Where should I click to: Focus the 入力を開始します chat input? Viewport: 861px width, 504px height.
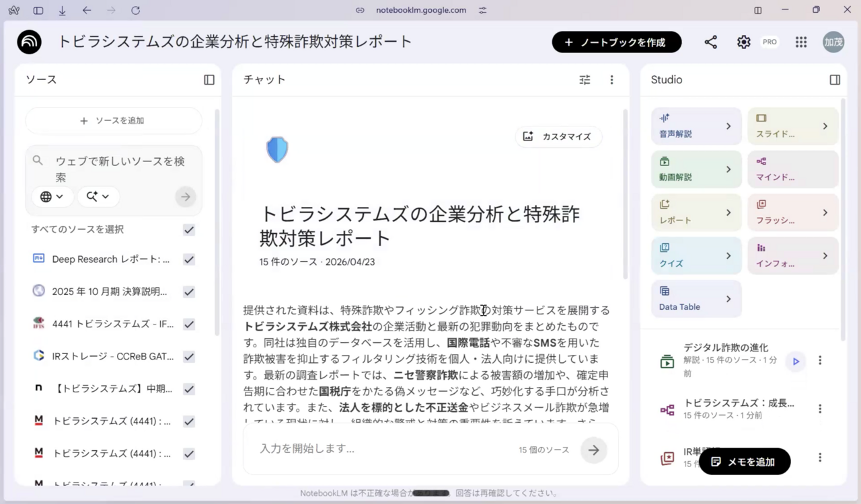pyautogui.click(x=383, y=449)
